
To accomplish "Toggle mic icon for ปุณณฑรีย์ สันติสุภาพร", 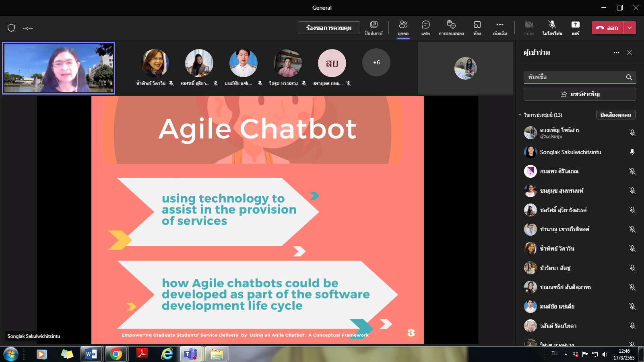I will (632, 287).
